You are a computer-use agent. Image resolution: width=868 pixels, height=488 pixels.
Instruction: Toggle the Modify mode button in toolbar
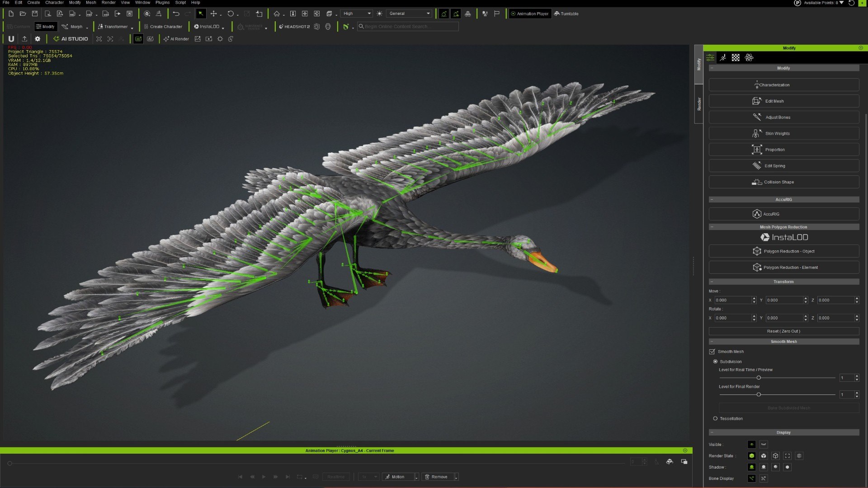click(x=45, y=27)
